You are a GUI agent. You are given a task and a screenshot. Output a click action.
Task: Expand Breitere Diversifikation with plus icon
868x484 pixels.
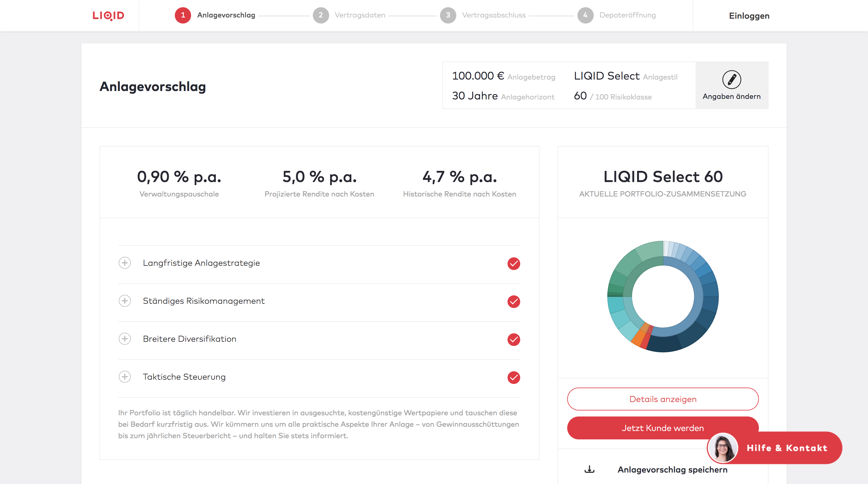125,339
